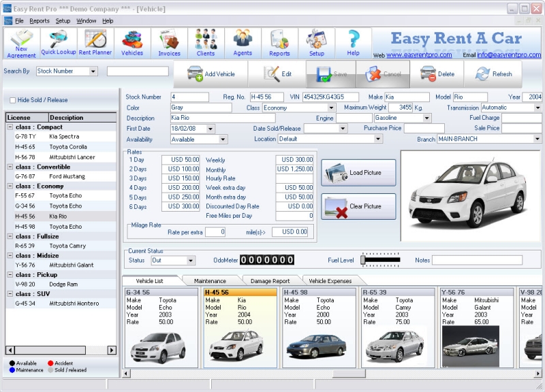Expand the Transmission Automatic dropdown
This screenshot has width=545, height=392.
point(537,108)
